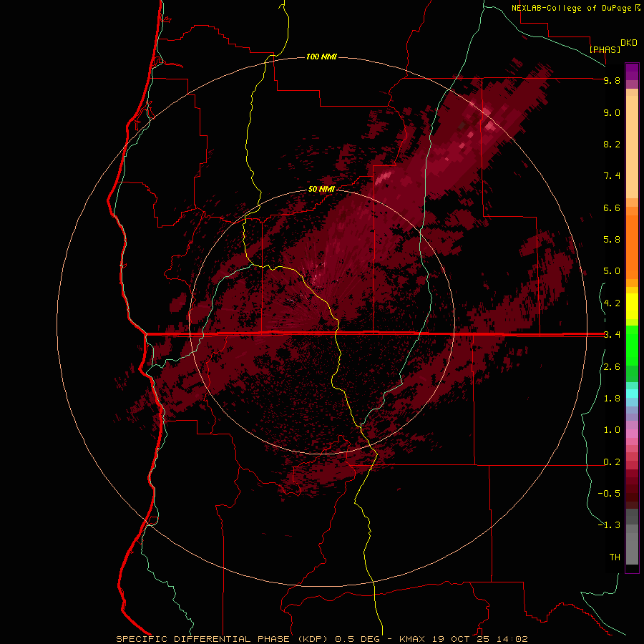This screenshot has height=644, width=644.
Task: Click the 3.4 color scale value
Action: [x=612, y=335]
